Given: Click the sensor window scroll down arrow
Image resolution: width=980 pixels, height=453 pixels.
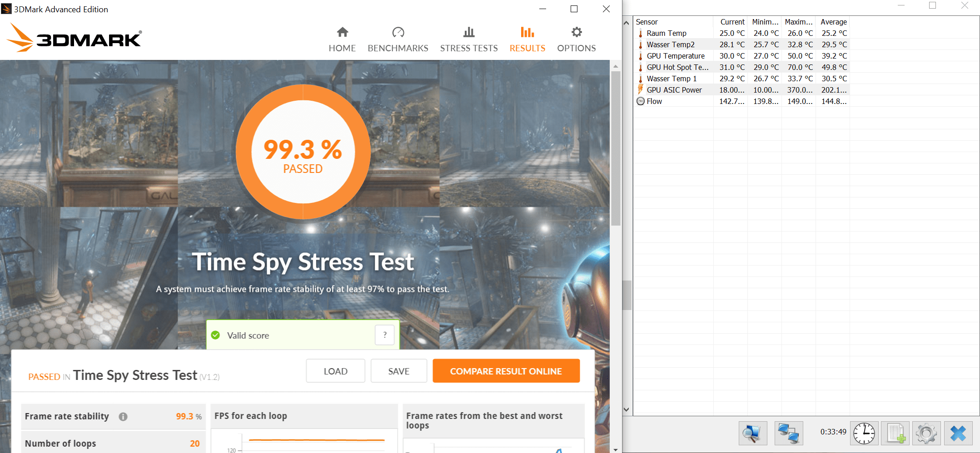Looking at the screenshot, I should click(626, 409).
